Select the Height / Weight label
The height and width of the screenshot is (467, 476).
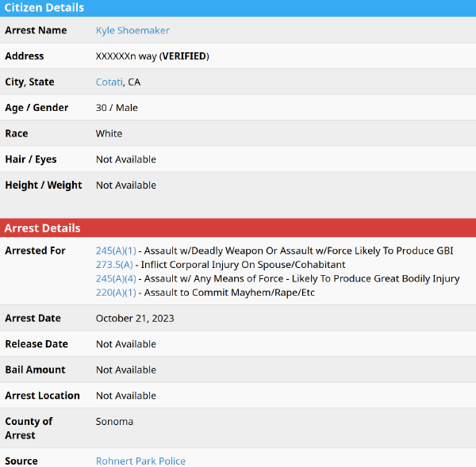[x=44, y=185]
